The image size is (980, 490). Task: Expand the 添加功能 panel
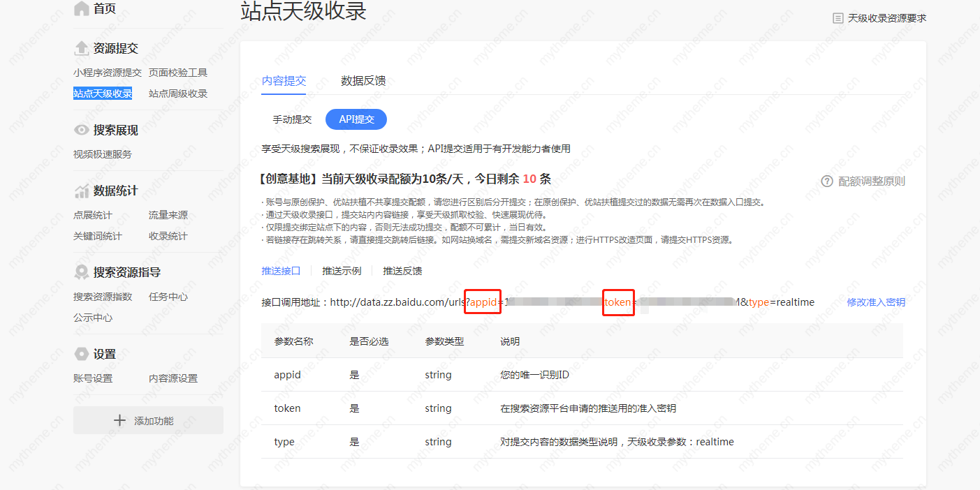[147, 420]
